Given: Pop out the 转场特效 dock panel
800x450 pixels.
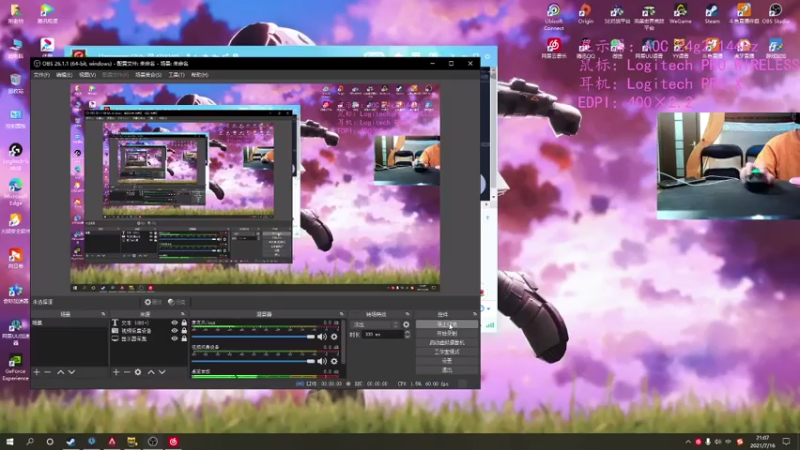Looking at the screenshot, I should tap(407, 314).
